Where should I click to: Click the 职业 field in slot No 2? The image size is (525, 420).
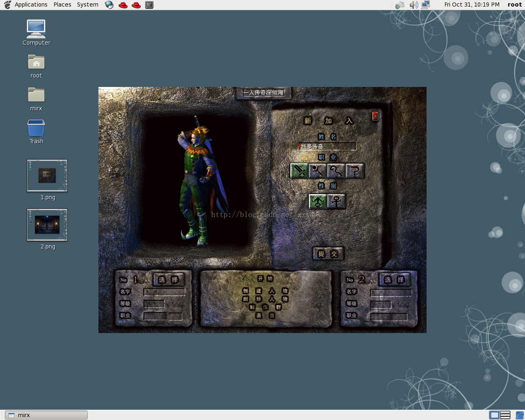[389, 317]
